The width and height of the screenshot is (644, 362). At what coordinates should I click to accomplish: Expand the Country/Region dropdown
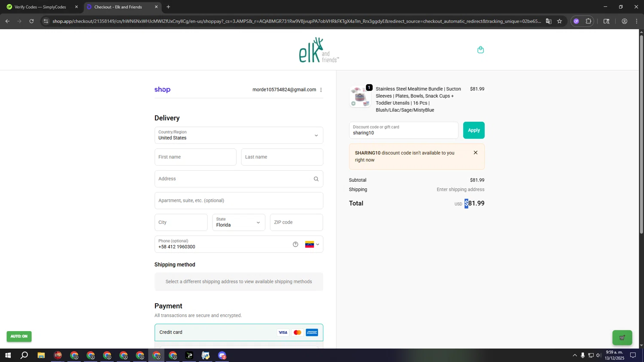tap(239, 135)
